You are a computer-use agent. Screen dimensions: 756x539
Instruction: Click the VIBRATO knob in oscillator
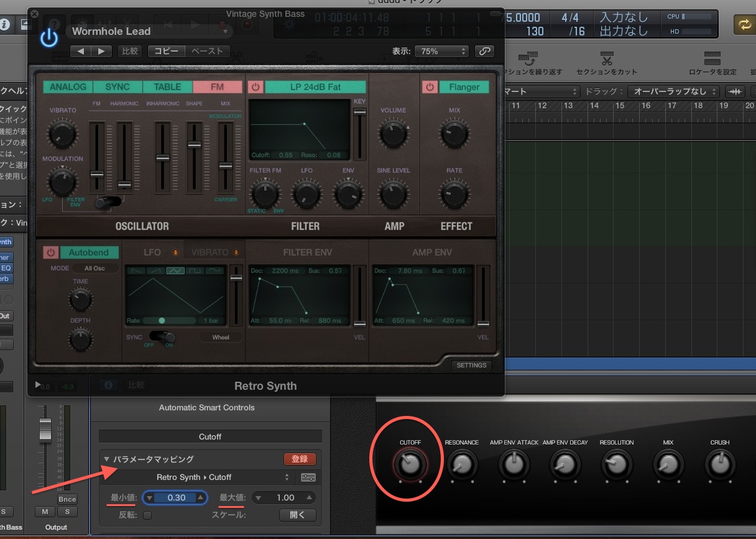pos(62,133)
